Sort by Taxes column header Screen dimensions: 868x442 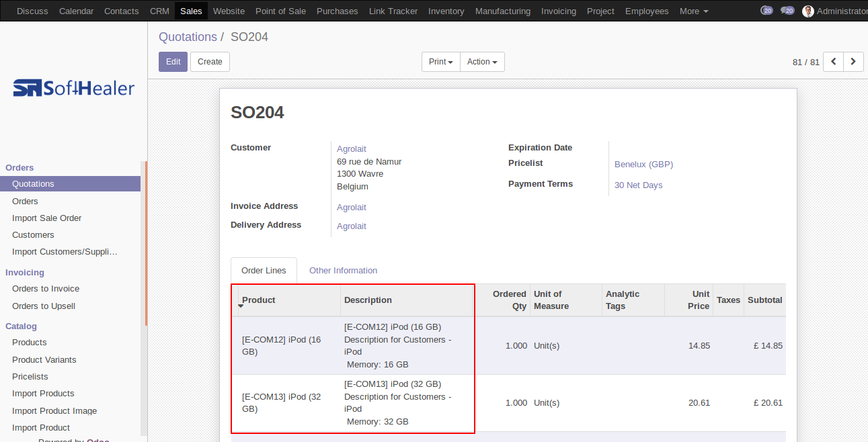pyautogui.click(x=728, y=300)
